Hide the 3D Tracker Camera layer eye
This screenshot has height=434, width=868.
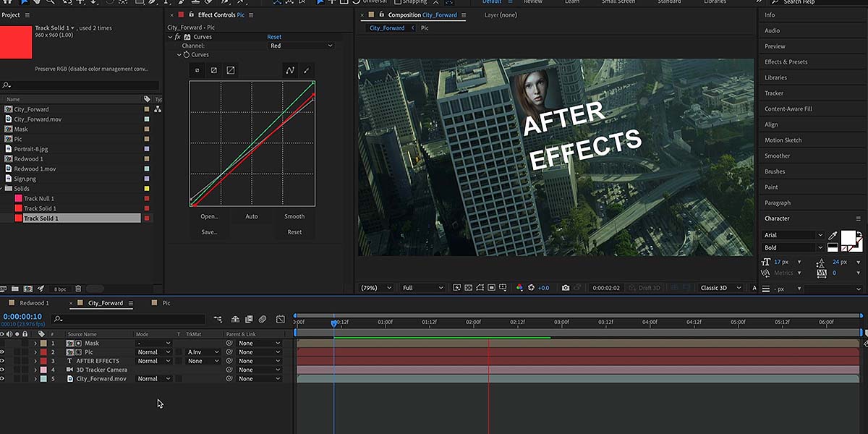point(3,370)
